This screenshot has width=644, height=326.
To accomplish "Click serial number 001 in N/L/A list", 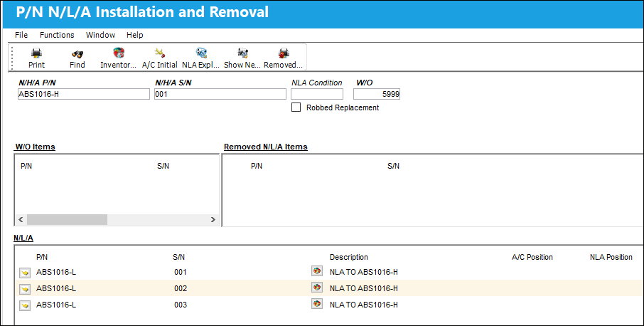I will [181, 272].
